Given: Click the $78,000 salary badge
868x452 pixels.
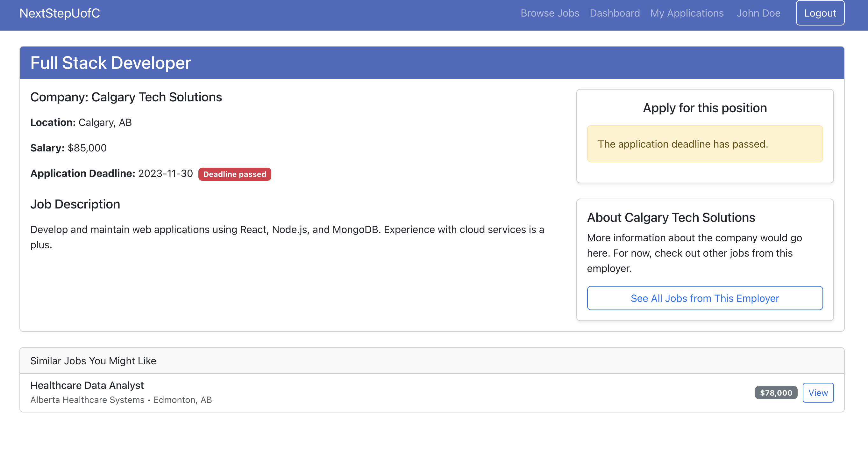Looking at the screenshot, I should coord(776,393).
